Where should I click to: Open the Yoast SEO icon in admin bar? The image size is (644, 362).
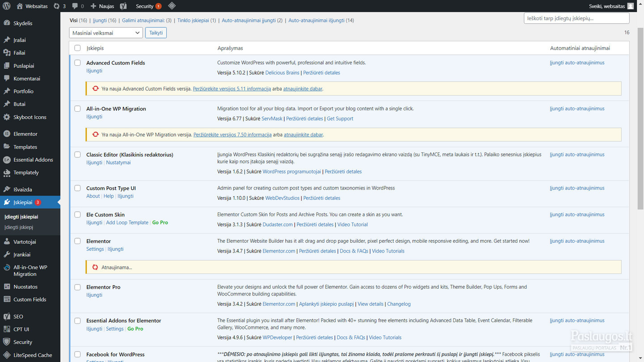pyautogui.click(x=123, y=6)
